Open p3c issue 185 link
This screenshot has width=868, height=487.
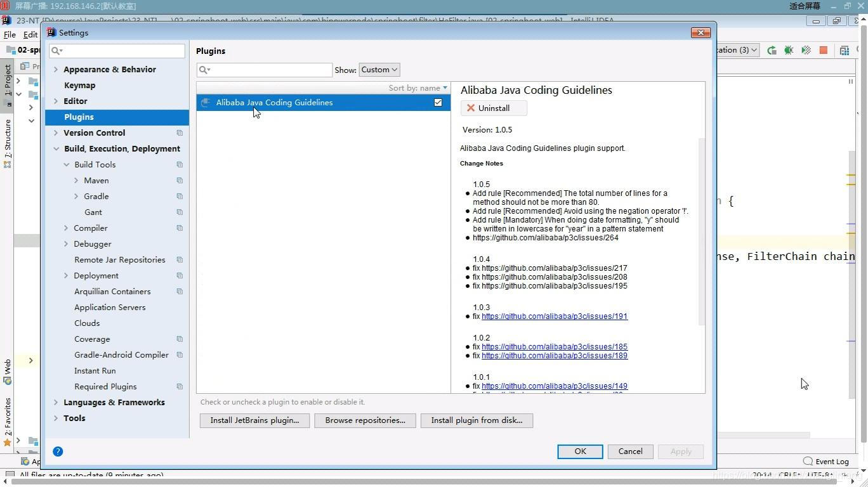click(x=555, y=347)
